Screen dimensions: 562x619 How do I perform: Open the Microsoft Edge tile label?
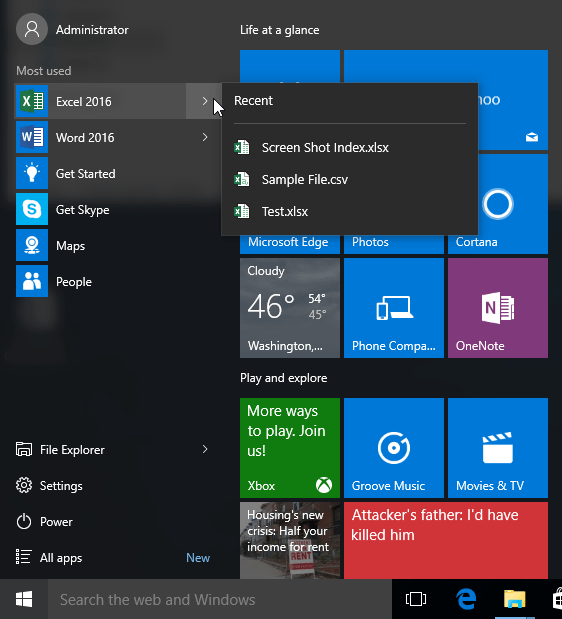[x=288, y=242]
